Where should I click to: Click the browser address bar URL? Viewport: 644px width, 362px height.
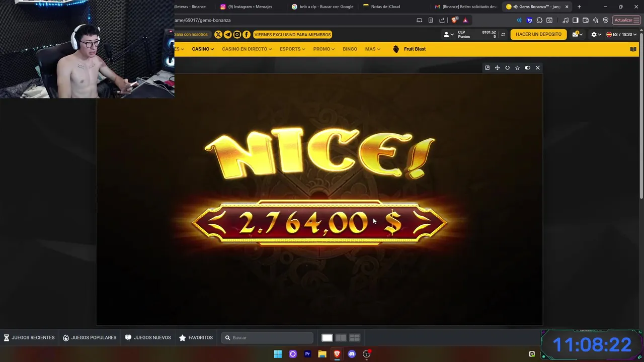(203, 20)
